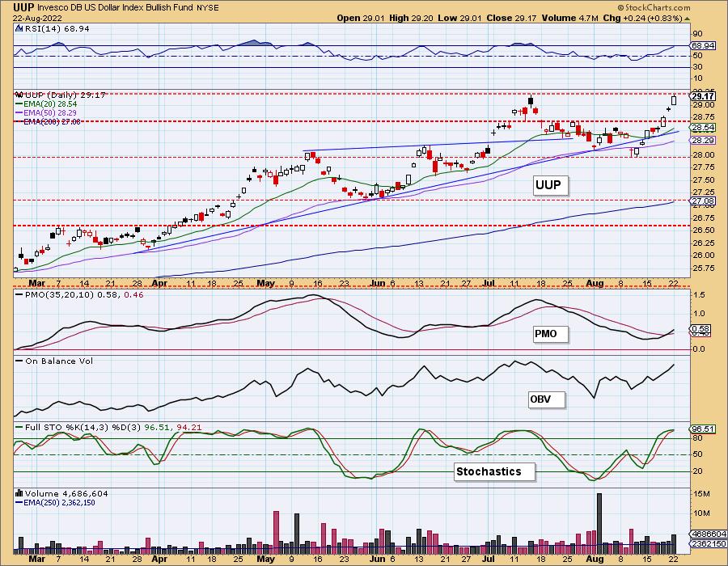728x566 pixels.
Task: Click the Jul label on upper date axis
Action: [488, 283]
